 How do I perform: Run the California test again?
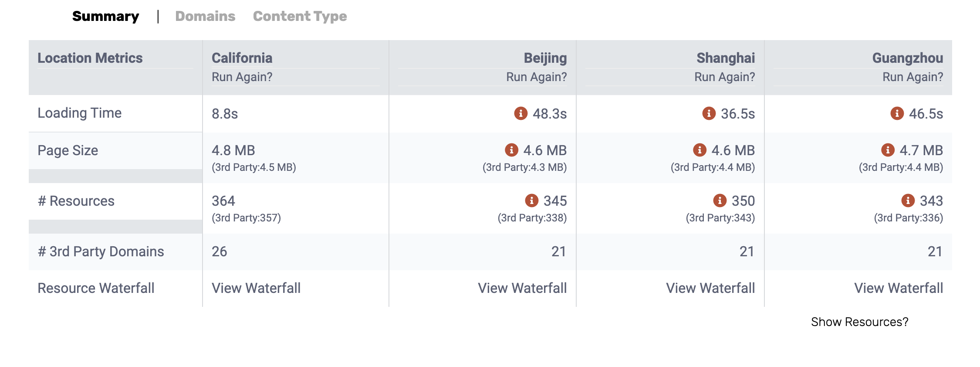pos(242,77)
